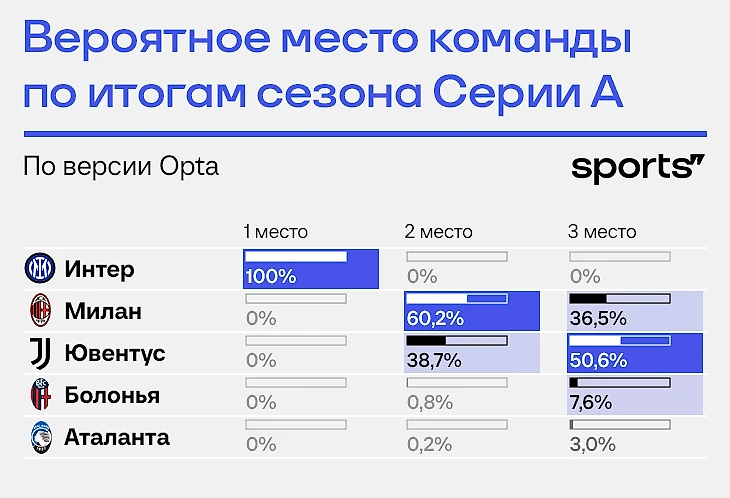Click Bologna's 7,6% third place cell
This screenshot has width=730, height=498.
633,394
